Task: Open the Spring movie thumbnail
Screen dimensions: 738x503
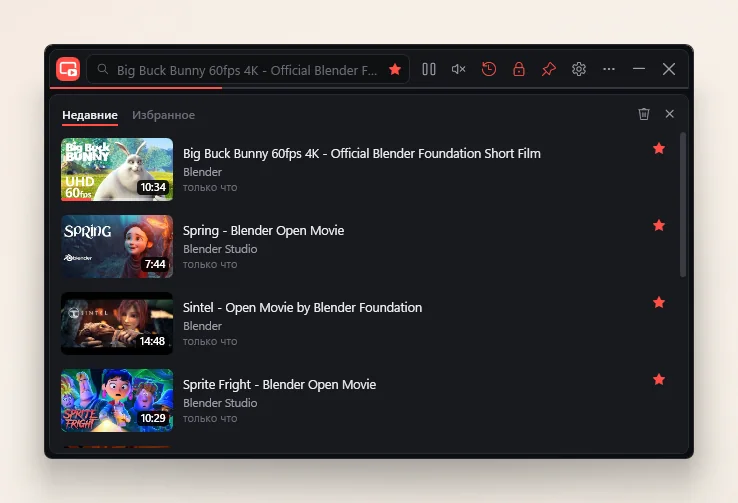Action: coord(117,247)
